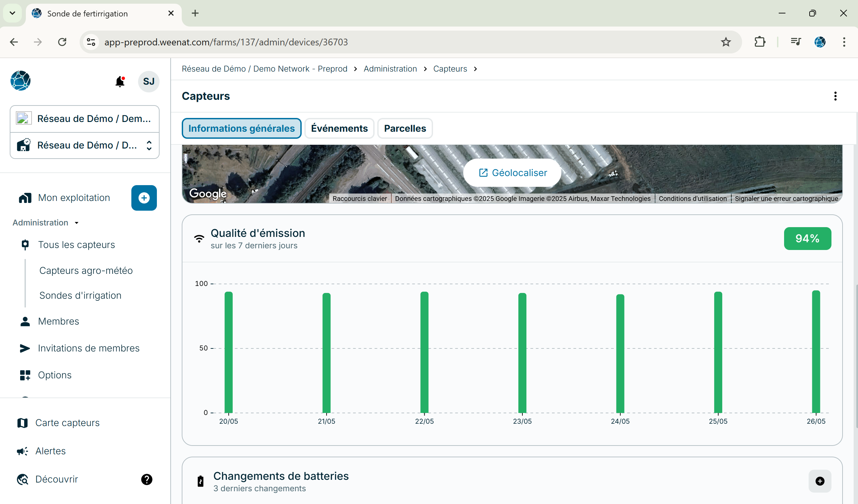Open browser extensions menu
Screen dimensions: 858x504
760,42
